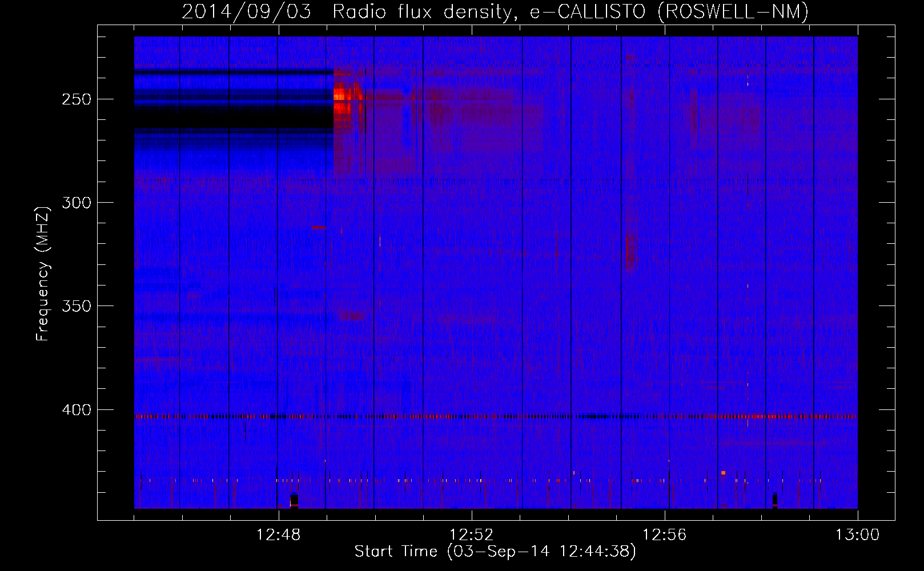Click the 350 frequency tick label

click(76, 306)
